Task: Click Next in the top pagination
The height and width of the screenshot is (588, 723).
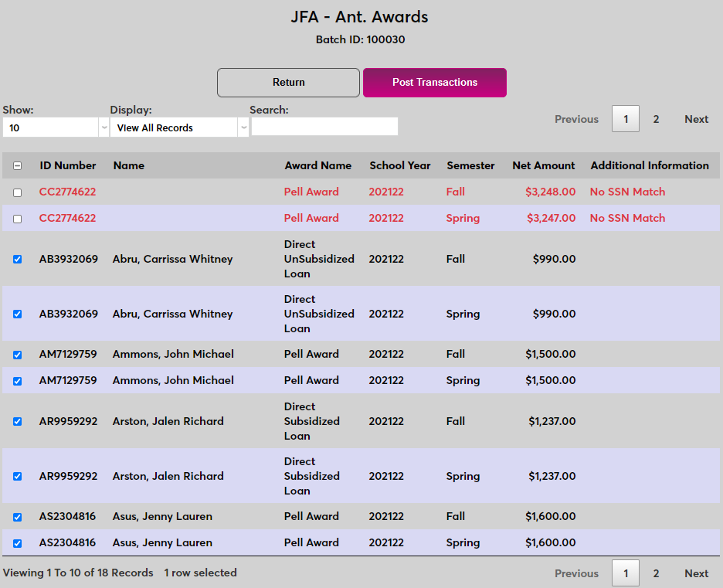Action: tap(696, 119)
